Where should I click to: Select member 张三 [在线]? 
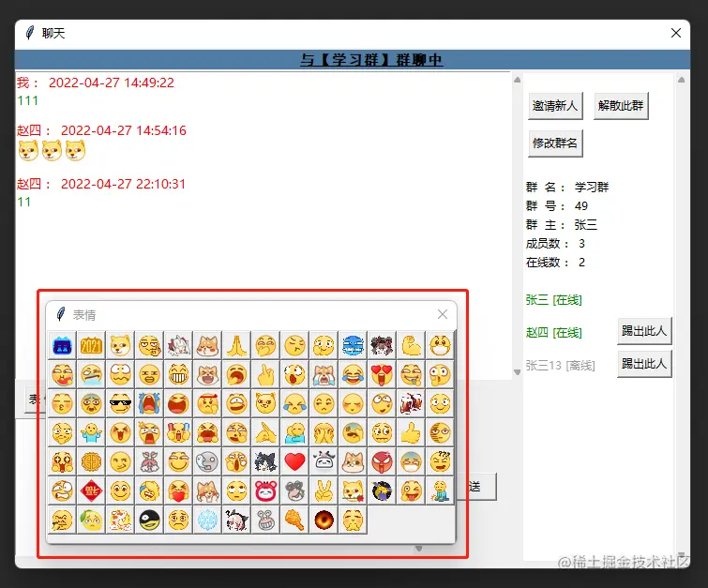[553, 300]
